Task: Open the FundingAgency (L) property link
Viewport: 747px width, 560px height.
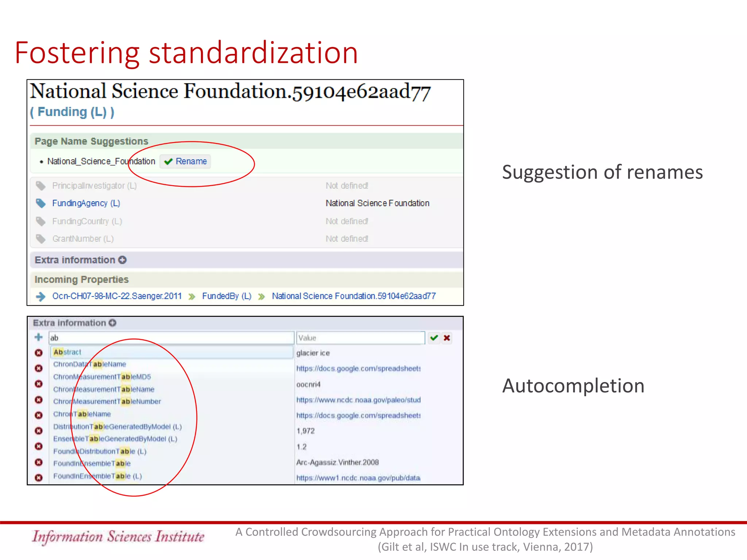Action: click(86, 203)
